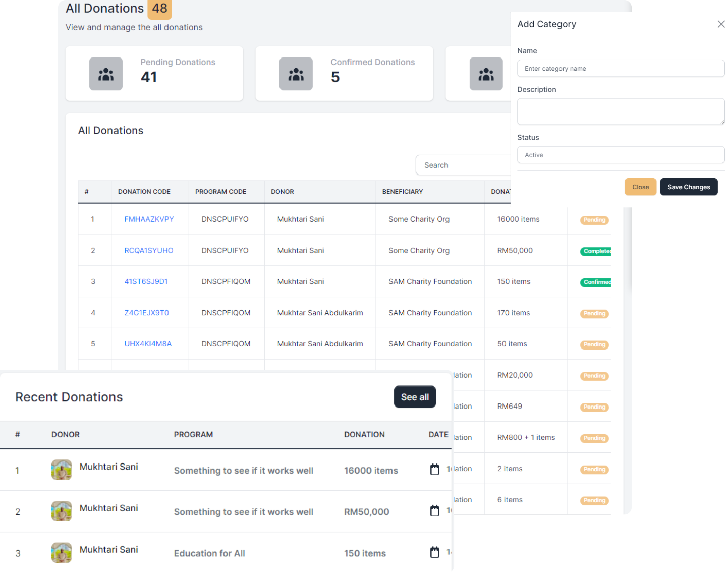Click the Pending badge for 2 items
This screenshot has width=728, height=580.
pyautogui.click(x=594, y=470)
